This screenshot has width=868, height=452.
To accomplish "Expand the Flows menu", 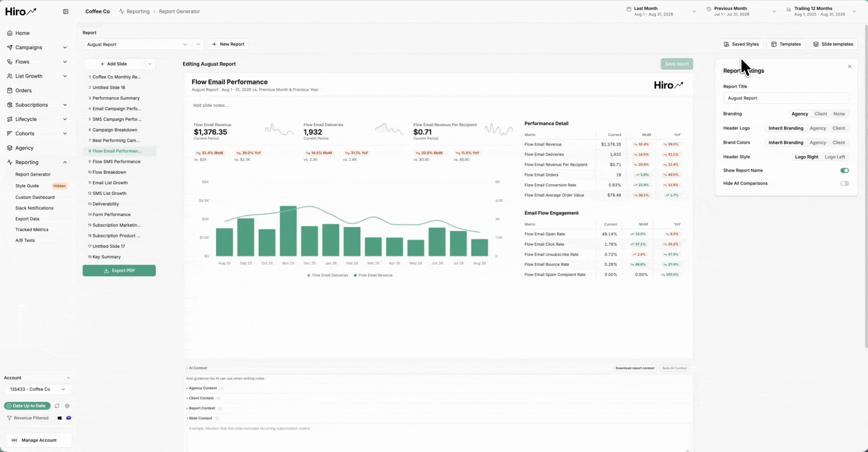I will pyautogui.click(x=37, y=62).
